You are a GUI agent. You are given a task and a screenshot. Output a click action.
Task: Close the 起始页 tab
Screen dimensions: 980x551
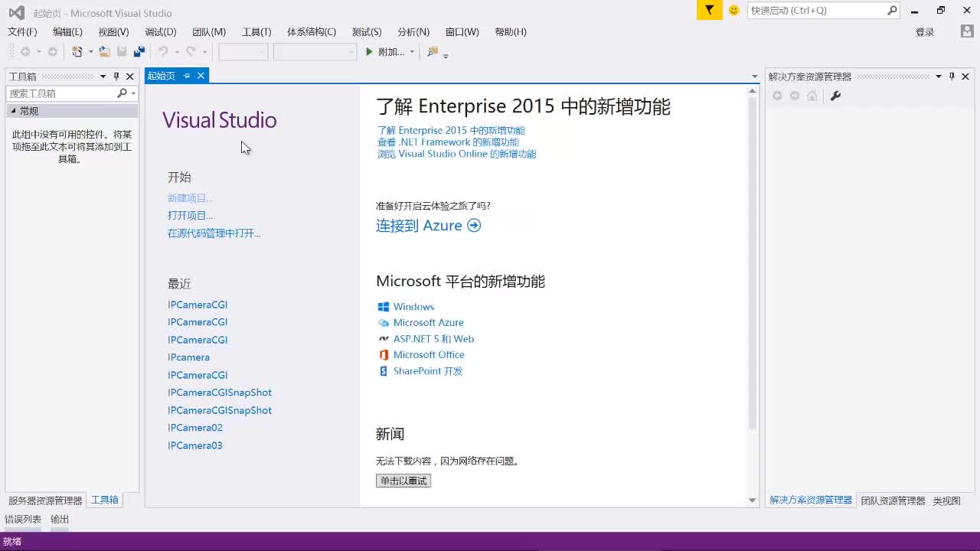tap(201, 76)
